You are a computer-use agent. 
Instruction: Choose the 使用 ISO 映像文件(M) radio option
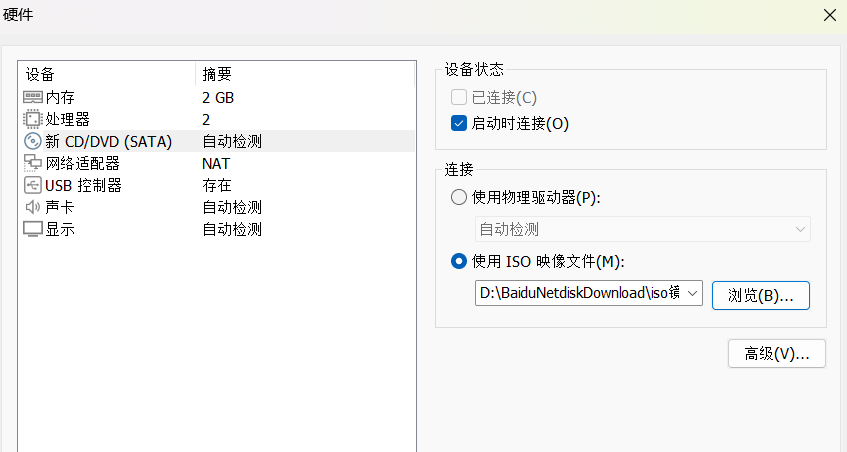[459, 261]
